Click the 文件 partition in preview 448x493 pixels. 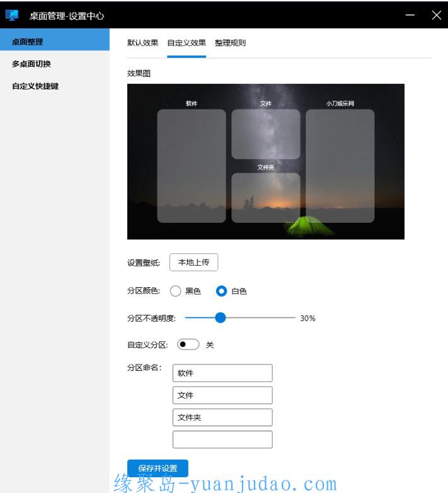click(x=266, y=134)
